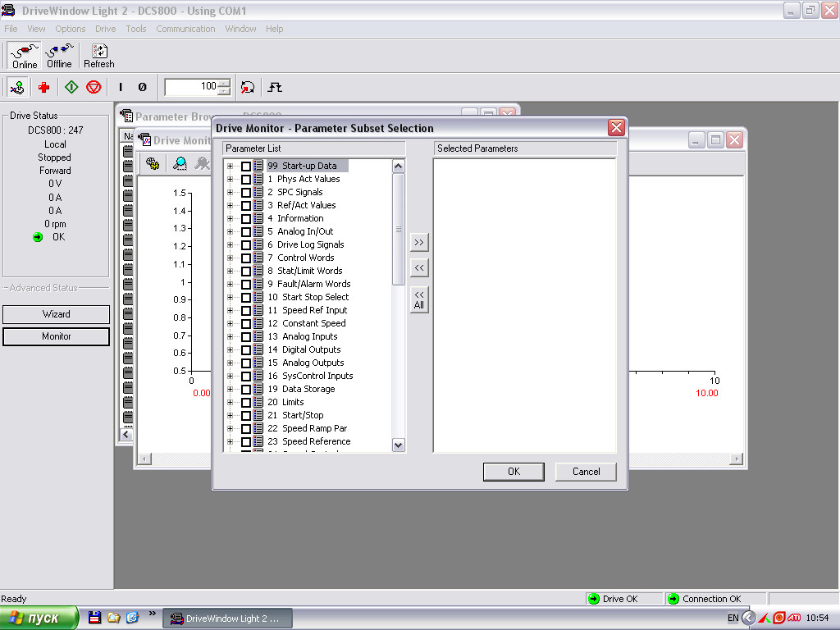
Task: Click the reference value field showing 100
Action: click(191, 87)
